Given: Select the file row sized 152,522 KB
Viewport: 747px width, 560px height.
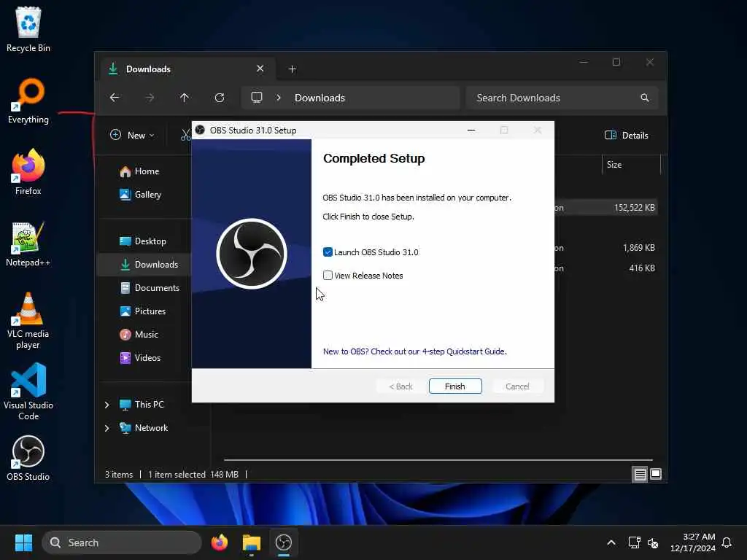Looking at the screenshot, I should (606, 208).
